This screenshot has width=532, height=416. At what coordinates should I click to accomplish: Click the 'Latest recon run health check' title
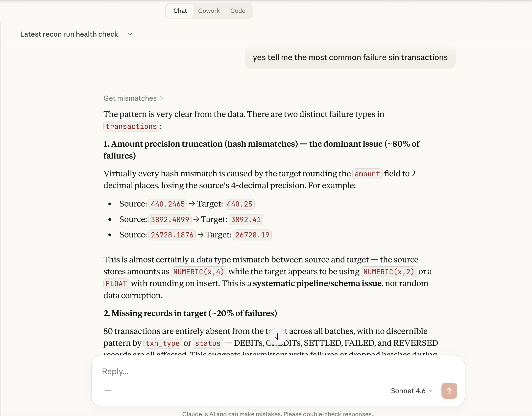(69, 34)
